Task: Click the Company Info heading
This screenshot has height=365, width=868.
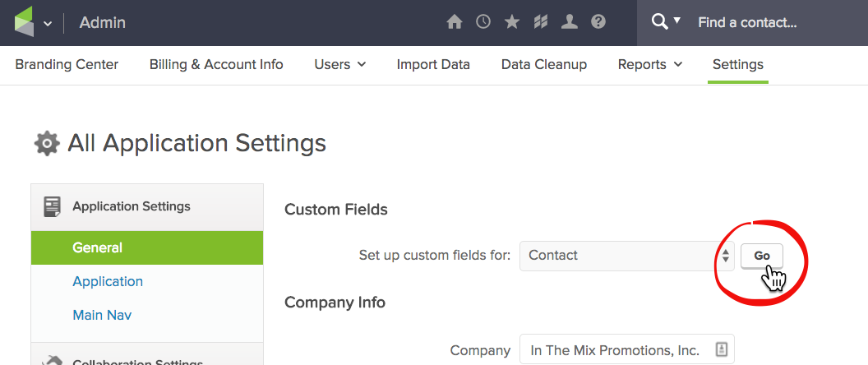Action: (x=335, y=303)
